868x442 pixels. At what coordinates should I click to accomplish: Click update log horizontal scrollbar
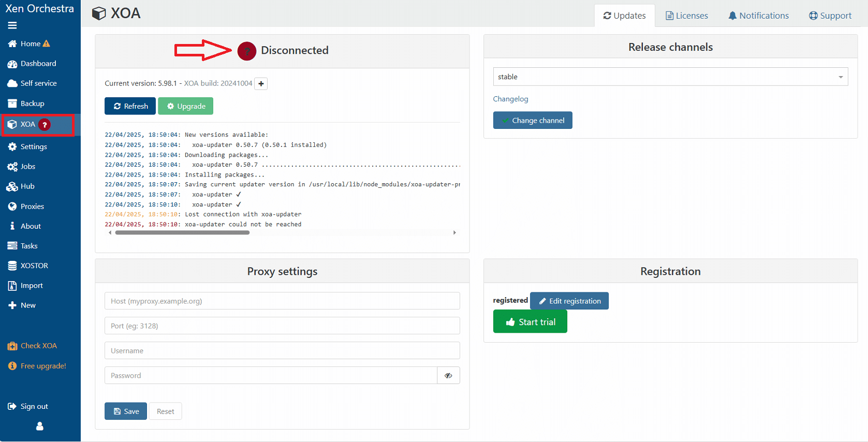pos(182,233)
